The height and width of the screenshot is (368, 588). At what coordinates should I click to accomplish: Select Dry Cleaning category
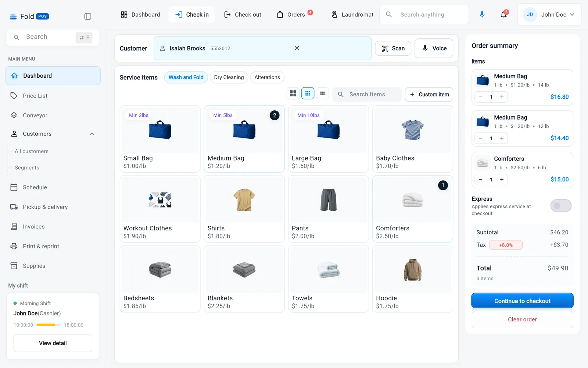[229, 77]
